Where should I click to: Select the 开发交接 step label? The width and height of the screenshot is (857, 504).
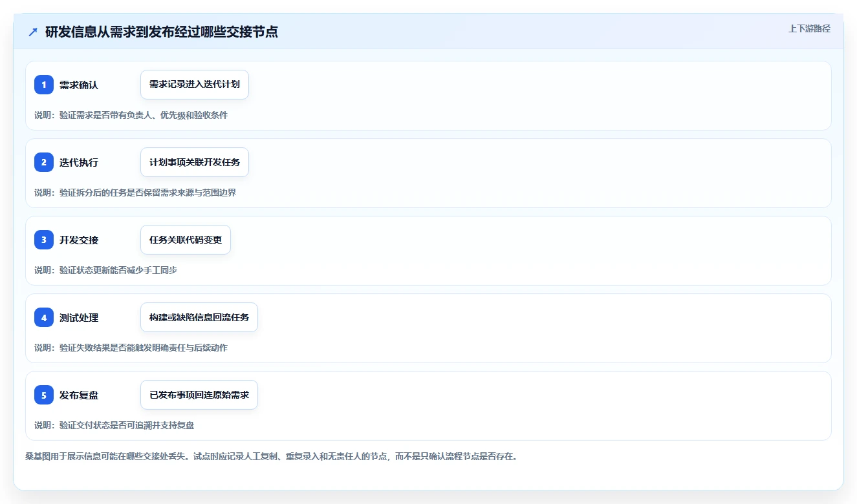click(x=79, y=240)
